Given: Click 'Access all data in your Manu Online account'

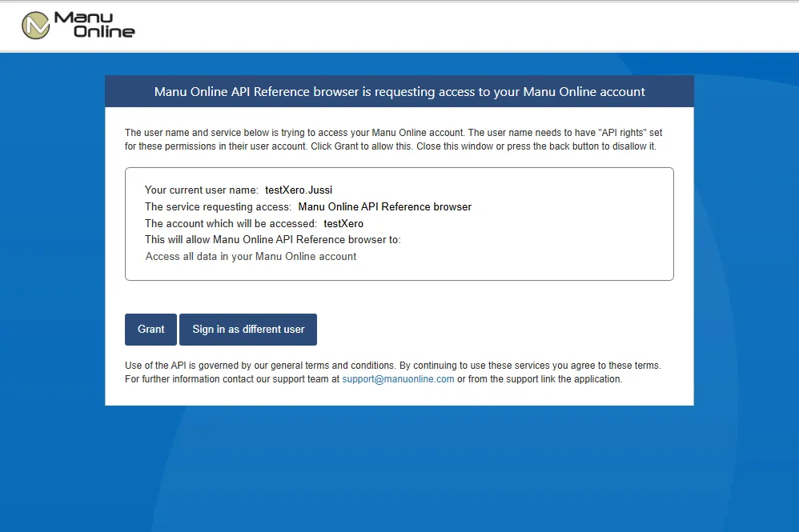Looking at the screenshot, I should click(x=251, y=257).
